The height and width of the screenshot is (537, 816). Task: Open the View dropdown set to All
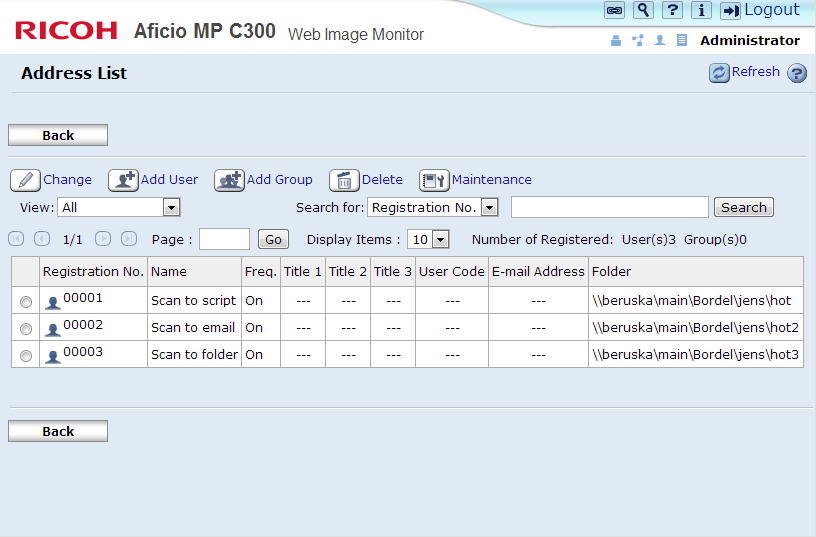tap(118, 207)
